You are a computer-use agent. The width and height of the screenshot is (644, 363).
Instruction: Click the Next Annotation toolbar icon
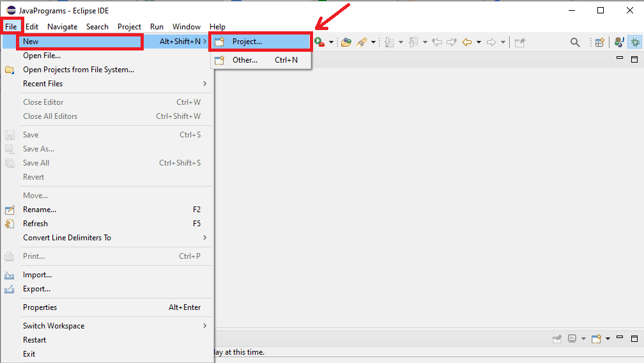(x=389, y=42)
